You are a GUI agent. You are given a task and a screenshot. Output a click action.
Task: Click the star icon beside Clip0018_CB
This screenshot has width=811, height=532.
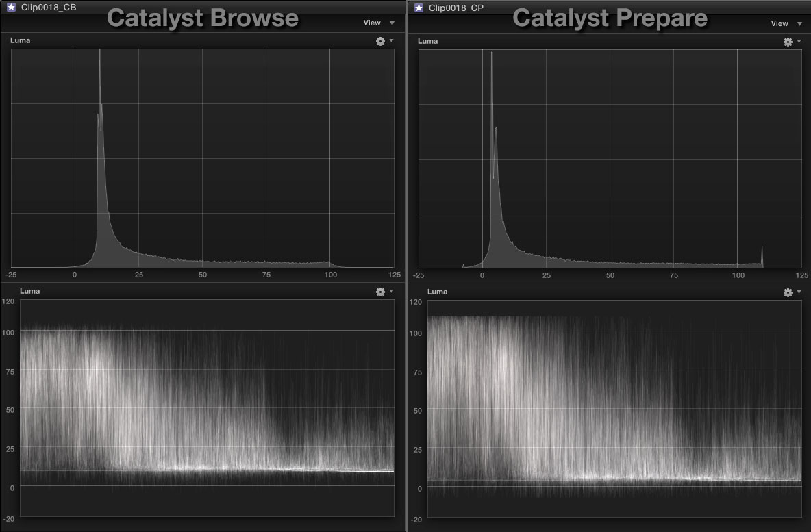11,8
